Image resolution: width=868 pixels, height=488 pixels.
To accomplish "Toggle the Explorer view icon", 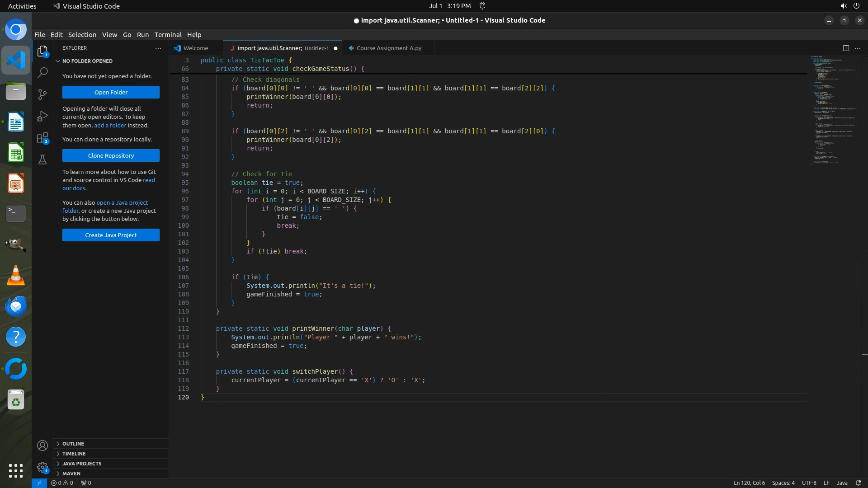I will point(42,51).
